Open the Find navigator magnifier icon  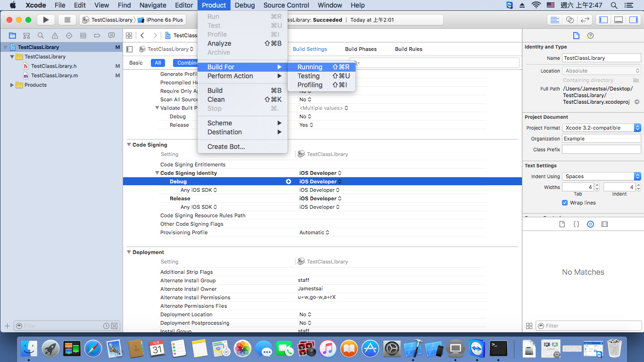tap(41, 35)
